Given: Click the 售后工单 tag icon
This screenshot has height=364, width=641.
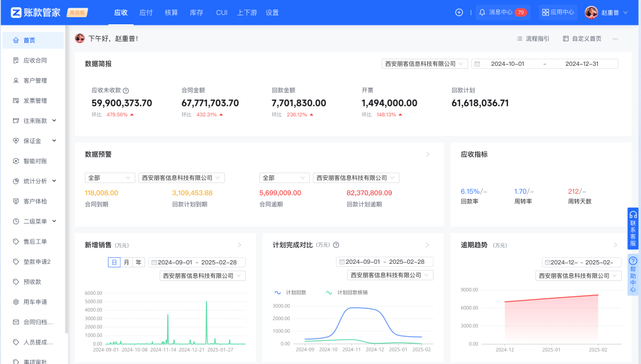Looking at the screenshot, I should (16, 241).
